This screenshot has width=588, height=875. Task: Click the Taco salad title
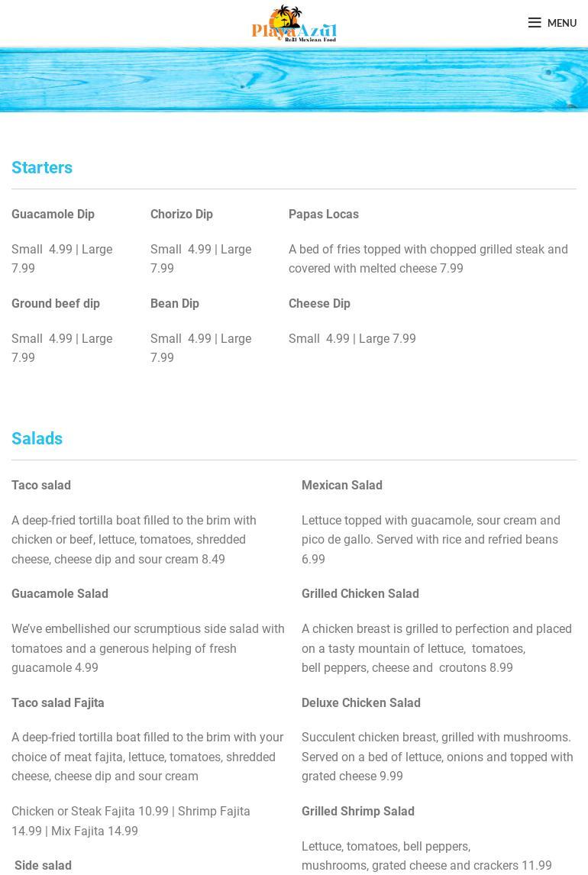(41, 485)
